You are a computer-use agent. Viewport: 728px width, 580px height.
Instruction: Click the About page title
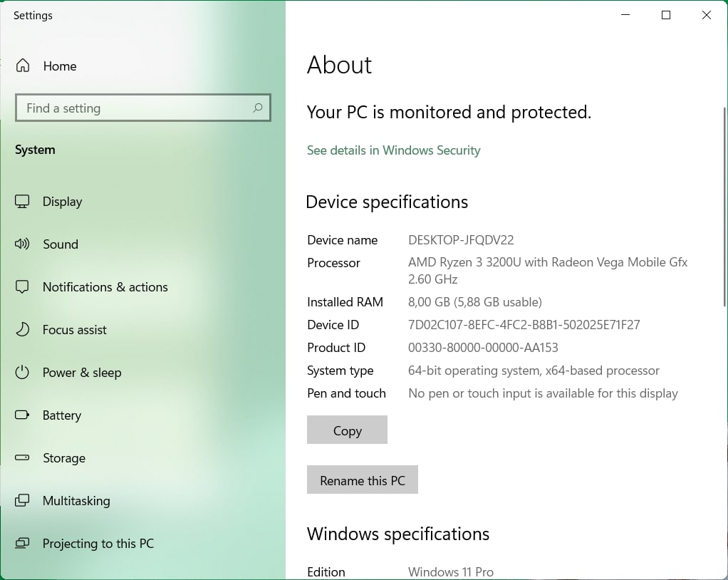339,65
